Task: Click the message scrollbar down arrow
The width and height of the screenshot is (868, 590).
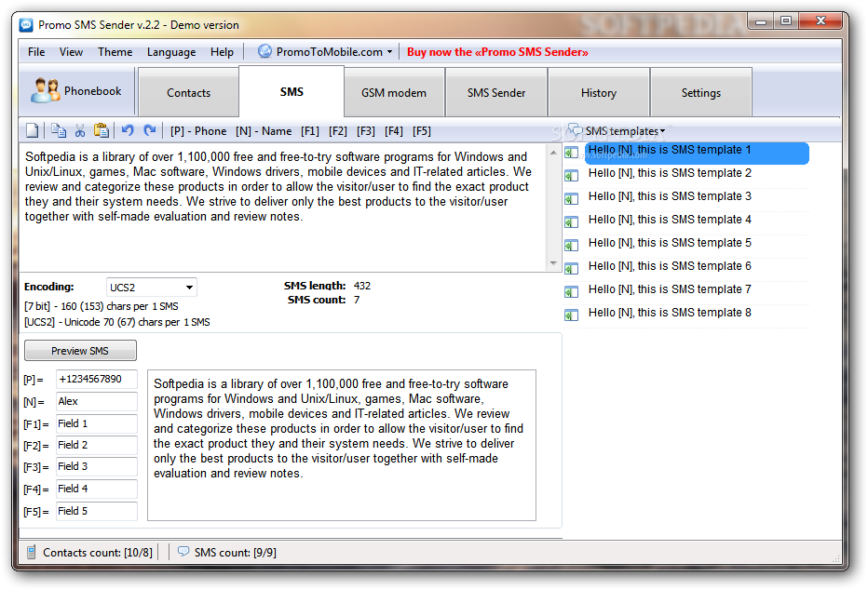Action: tap(553, 263)
